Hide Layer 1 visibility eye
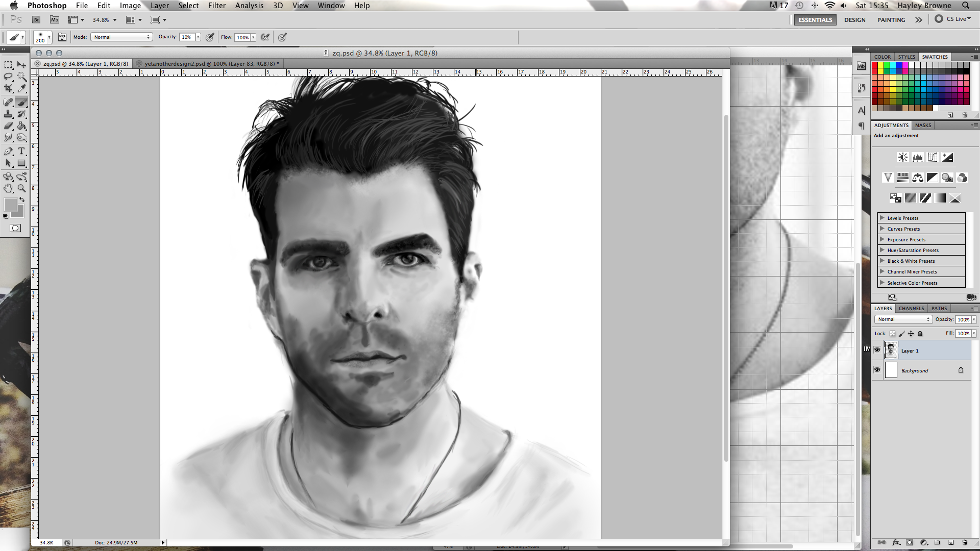Image resolution: width=980 pixels, height=551 pixels. click(877, 350)
